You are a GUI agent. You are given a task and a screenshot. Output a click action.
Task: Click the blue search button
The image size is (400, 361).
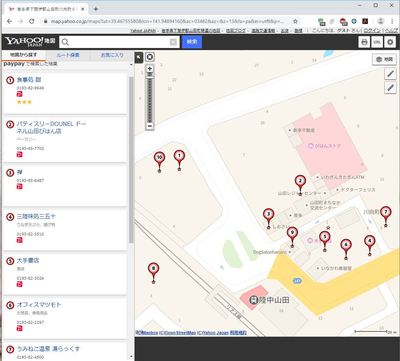tap(192, 42)
